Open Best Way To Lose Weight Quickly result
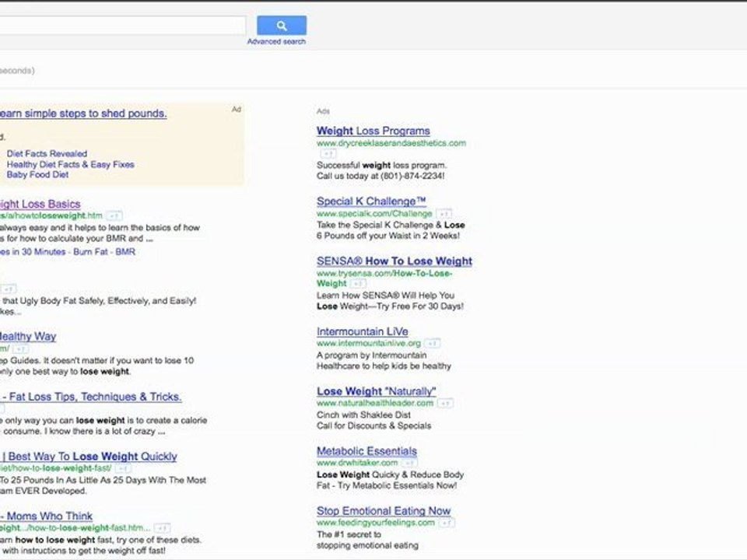This screenshot has height=560, width=747. click(x=88, y=457)
